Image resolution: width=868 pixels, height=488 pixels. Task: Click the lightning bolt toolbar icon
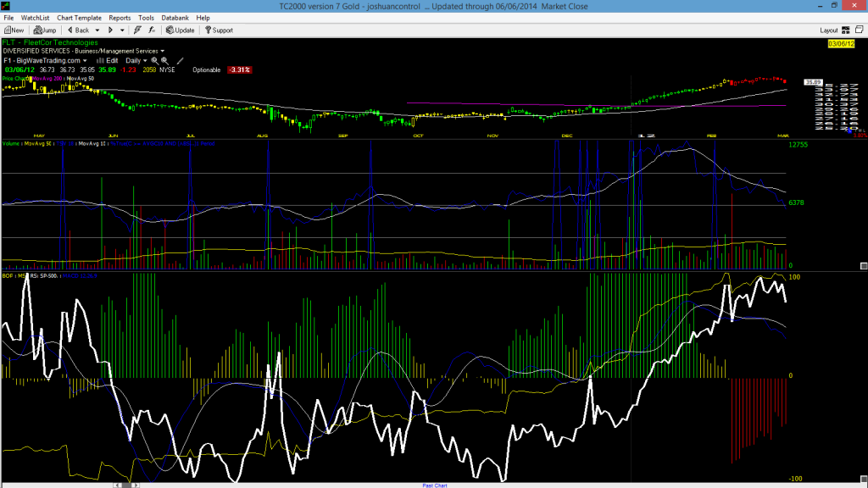point(137,30)
